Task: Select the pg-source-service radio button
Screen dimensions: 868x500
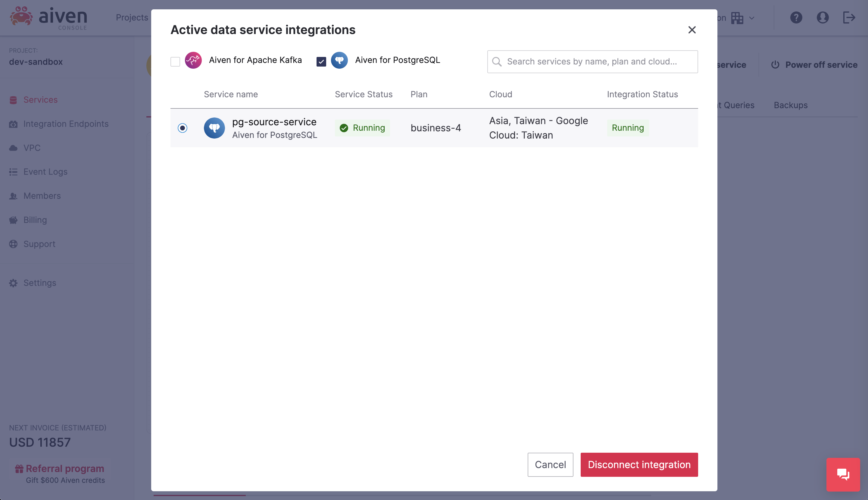Action: [x=182, y=128]
